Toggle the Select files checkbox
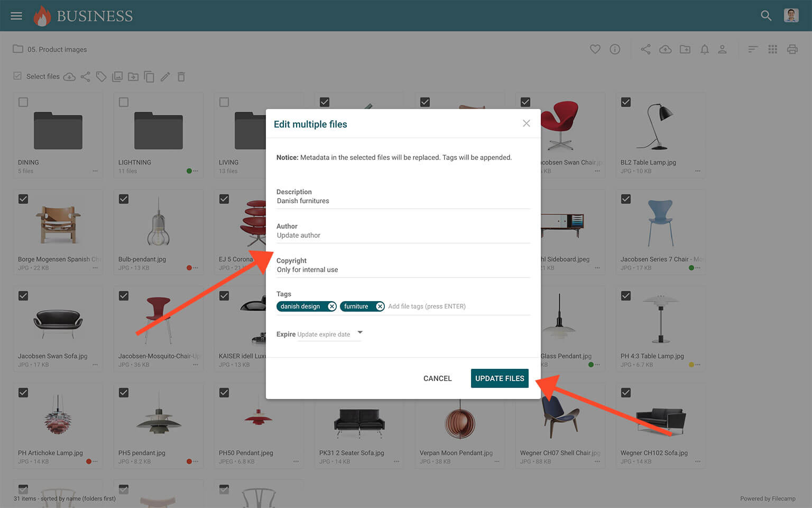This screenshot has width=812, height=508. (17, 76)
